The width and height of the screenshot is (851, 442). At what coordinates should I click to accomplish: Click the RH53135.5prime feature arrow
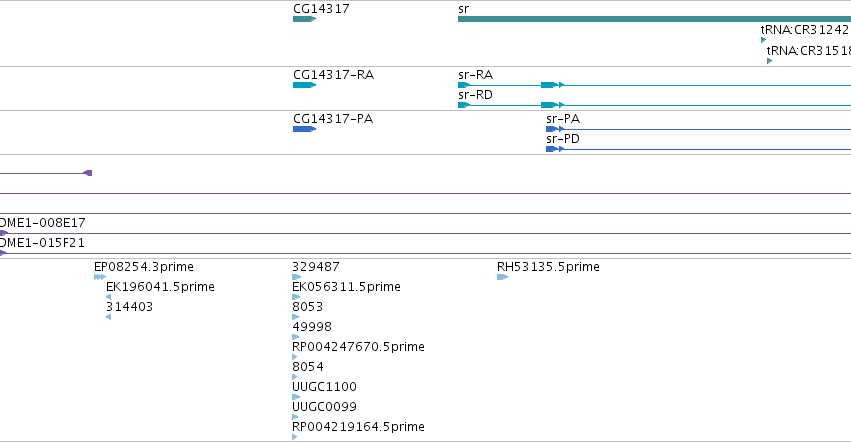tap(503, 277)
